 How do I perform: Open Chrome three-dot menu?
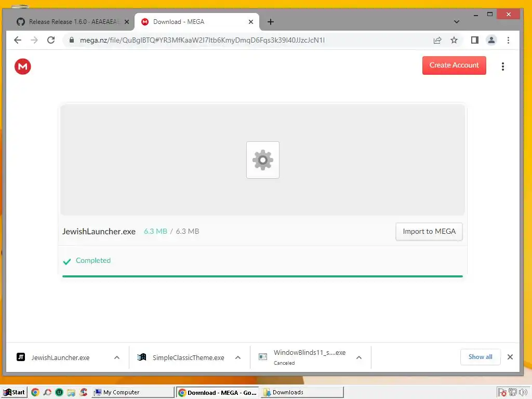pyautogui.click(x=508, y=40)
